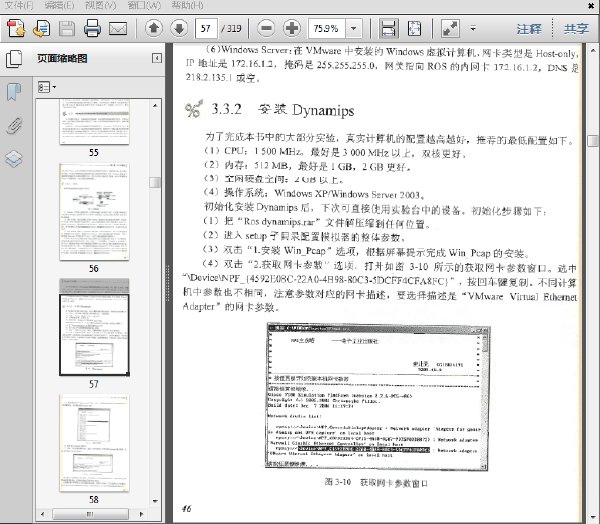Open the Bookmarks panel icon
This screenshot has height=524, width=600.
point(14,92)
